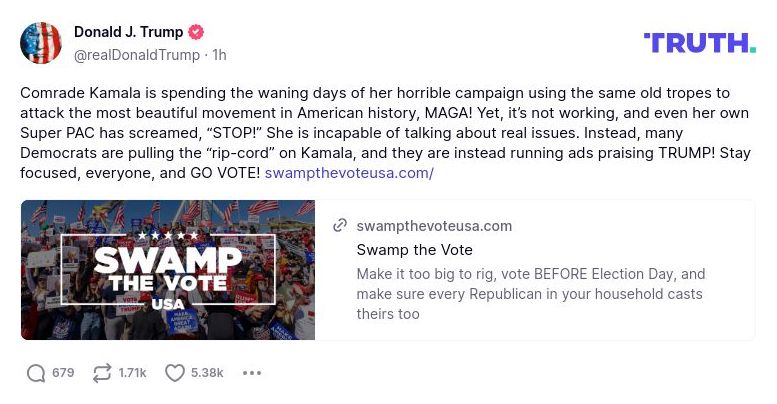
Task: Click the reply speech bubble icon
Action: (x=36, y=373)
